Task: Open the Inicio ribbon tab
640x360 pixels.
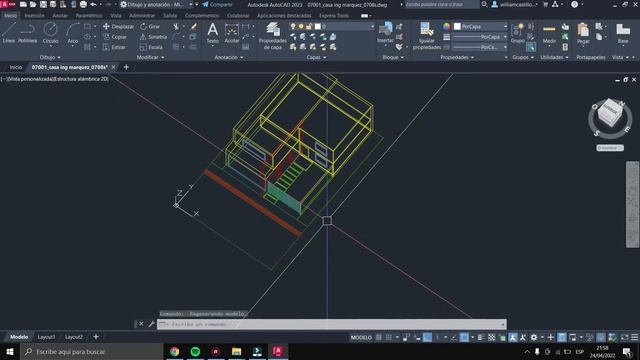Action: [11, 16]
